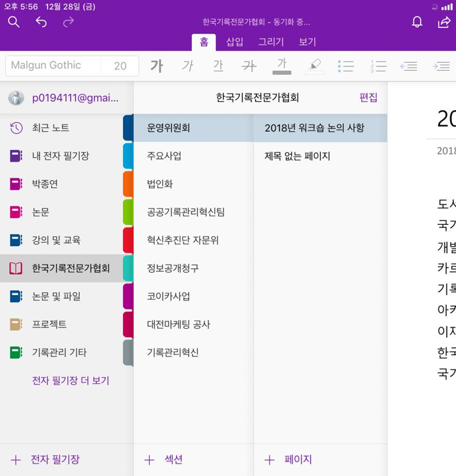Select the 대전마케팅 공사 section

tap(194, 324)
